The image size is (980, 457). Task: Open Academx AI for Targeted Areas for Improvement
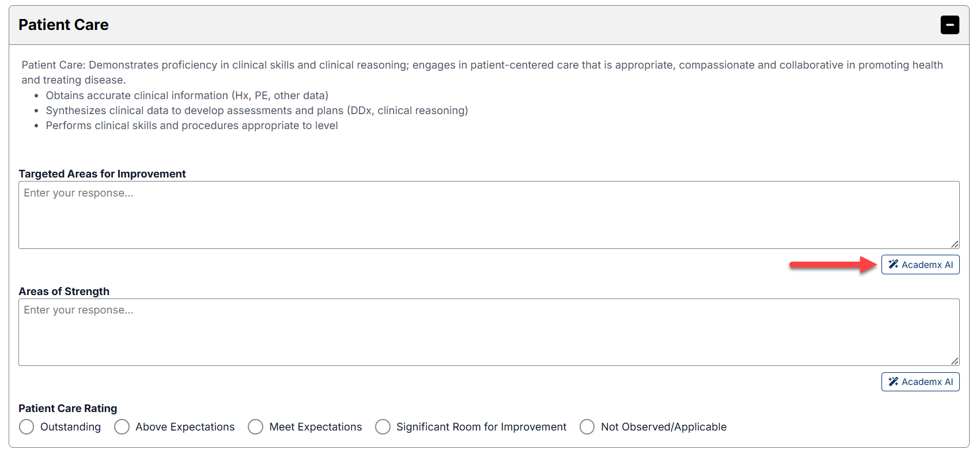pyautogui.click(x=920, y=265)
